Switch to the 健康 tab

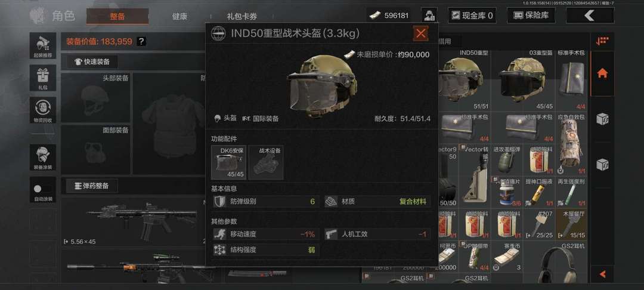tap(179, 17)
